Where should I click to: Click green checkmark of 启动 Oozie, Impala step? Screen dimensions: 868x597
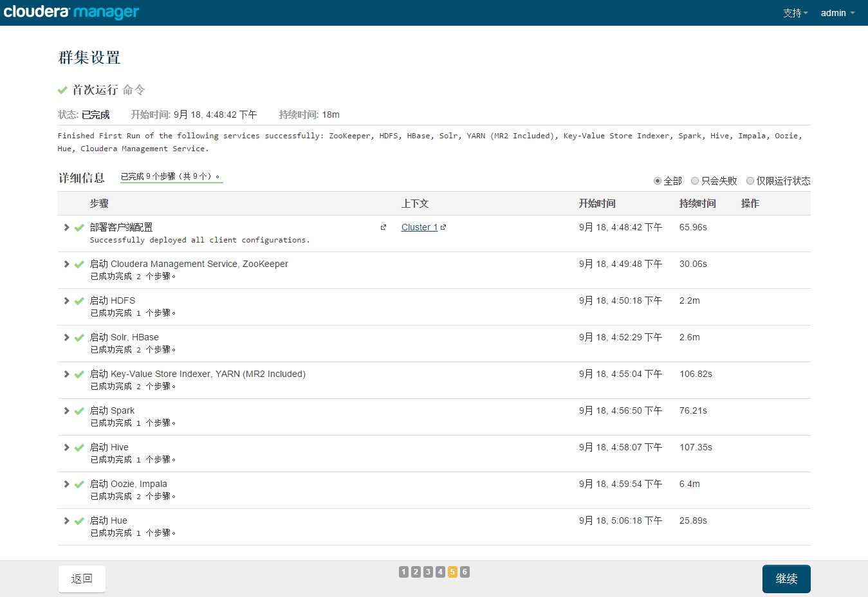coord(79,484)
